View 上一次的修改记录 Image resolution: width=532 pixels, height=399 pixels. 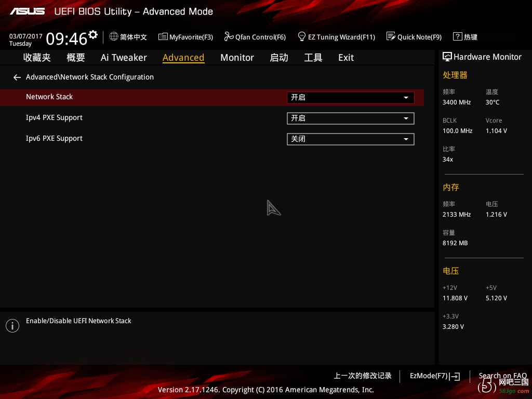[363, 376]
